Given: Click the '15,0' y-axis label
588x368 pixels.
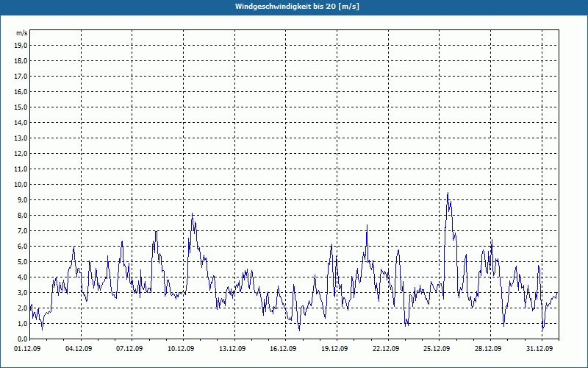Looking at the screenshot, I should [x=21, y=107].
